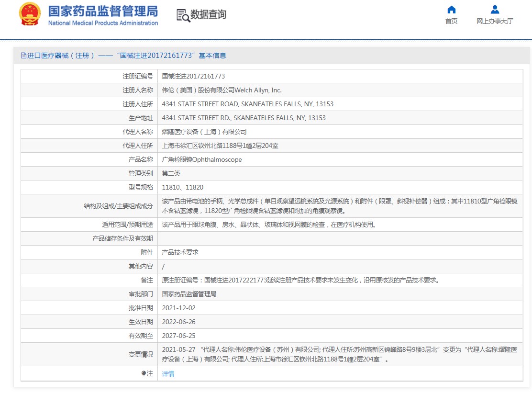Image resolution: width=532 pixels, height=394 pixels.
Task: Click model value 11810、11820
Action: [x=182, y=187]
